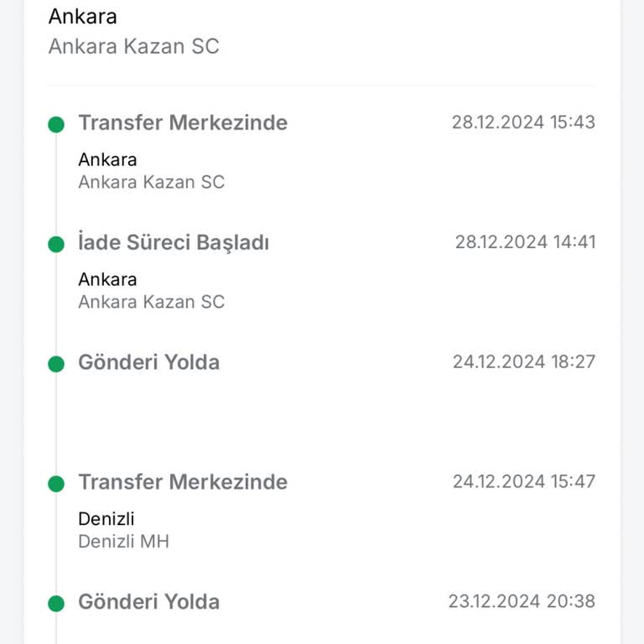
Task: Tap the Denizli MH location text
Action: (123, 542)
